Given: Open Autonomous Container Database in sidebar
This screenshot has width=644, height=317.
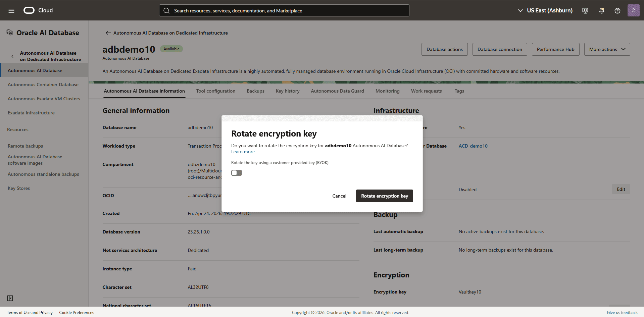Looking at the screenshot, I should coord(43,85).
